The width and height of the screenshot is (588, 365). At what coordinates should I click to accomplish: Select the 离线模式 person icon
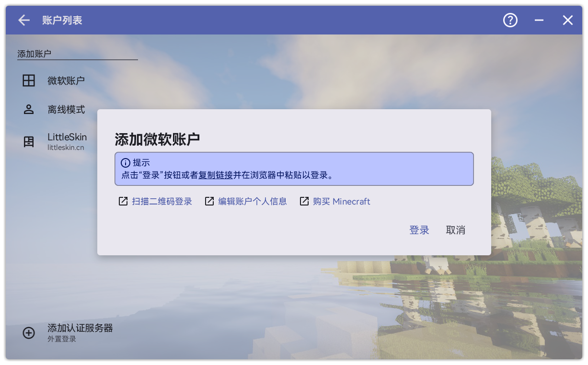click(29, 110)
